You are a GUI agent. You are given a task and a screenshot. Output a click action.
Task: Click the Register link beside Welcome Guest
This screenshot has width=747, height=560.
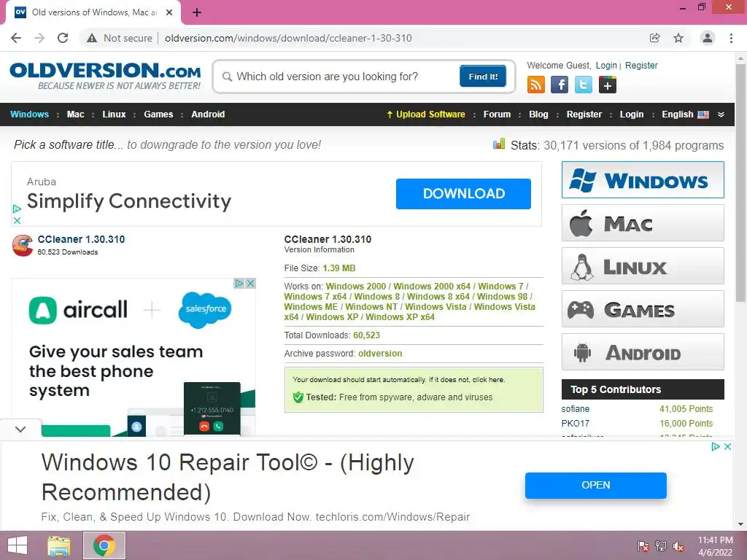tap(641, 65)
